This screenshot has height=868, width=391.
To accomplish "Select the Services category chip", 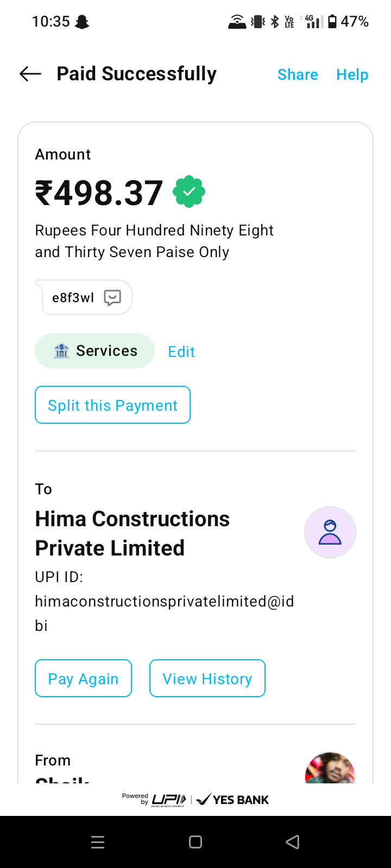I will 95,351.
